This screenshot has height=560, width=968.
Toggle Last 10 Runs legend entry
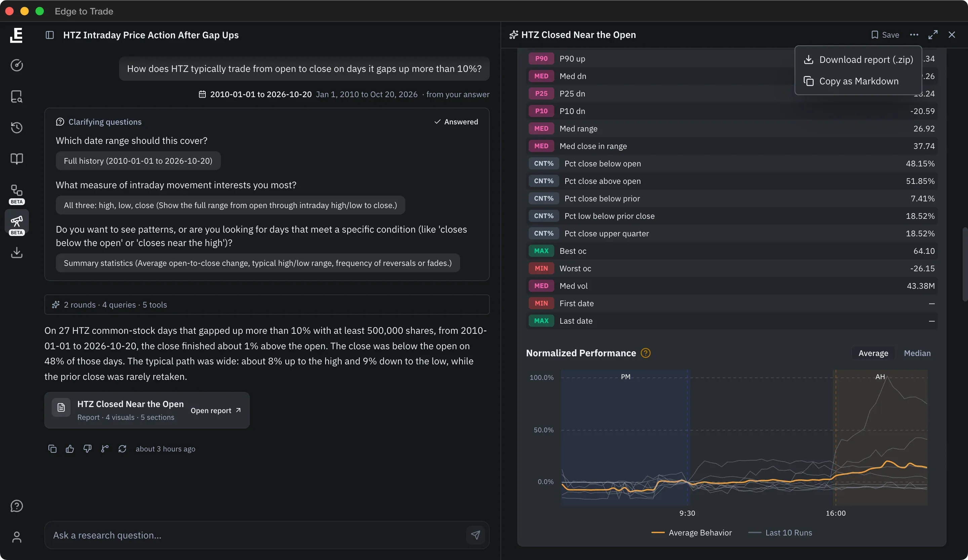[780, 533]
